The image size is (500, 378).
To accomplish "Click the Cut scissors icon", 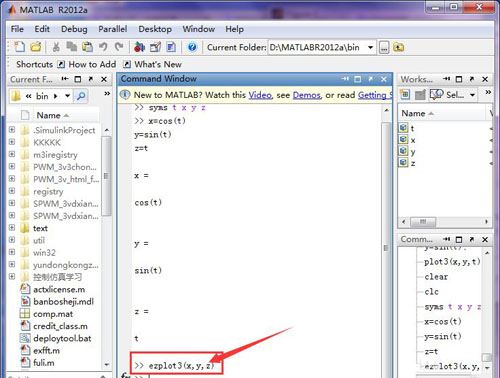I will [56, 47].
